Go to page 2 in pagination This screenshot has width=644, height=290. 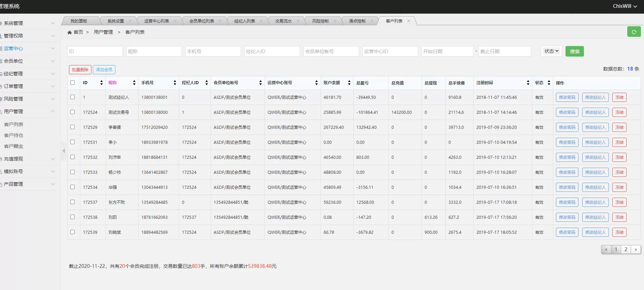tap(626, 249)
